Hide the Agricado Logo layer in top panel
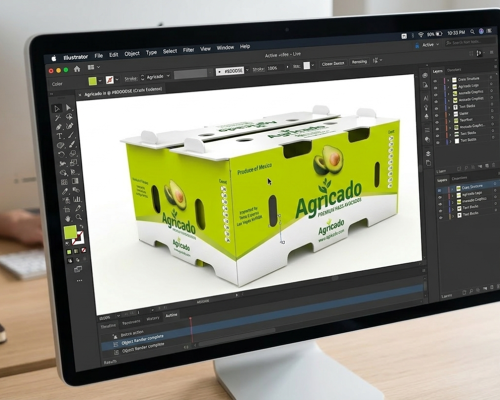Image resolution: width=500 pixels, height=400 pixels. coord(435,88)
